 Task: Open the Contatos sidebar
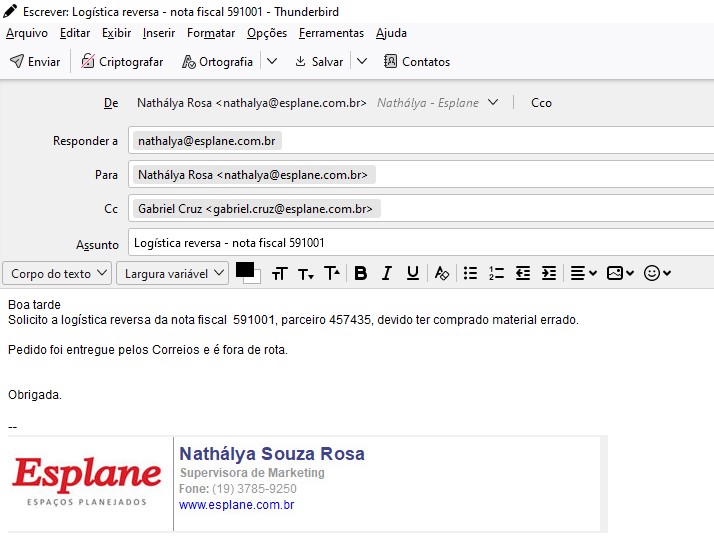pyautogui.click(x=416, y=62)
